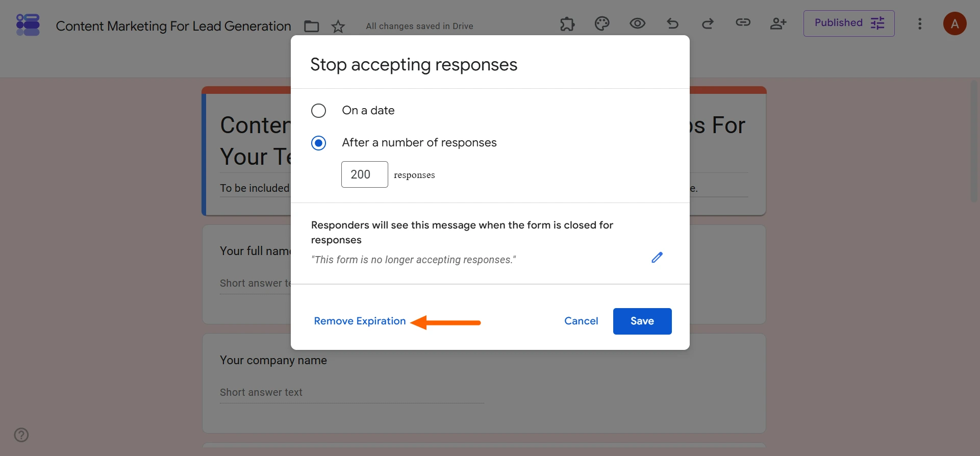Cancel the stop accepting responses dialog

pos(581,321)
